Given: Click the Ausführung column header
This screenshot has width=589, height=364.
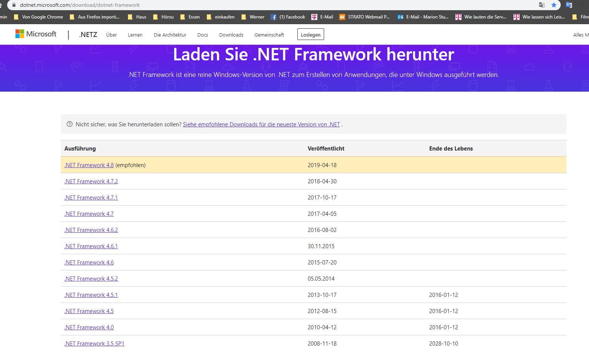Looking at the screenshot, I should [80, 149].
